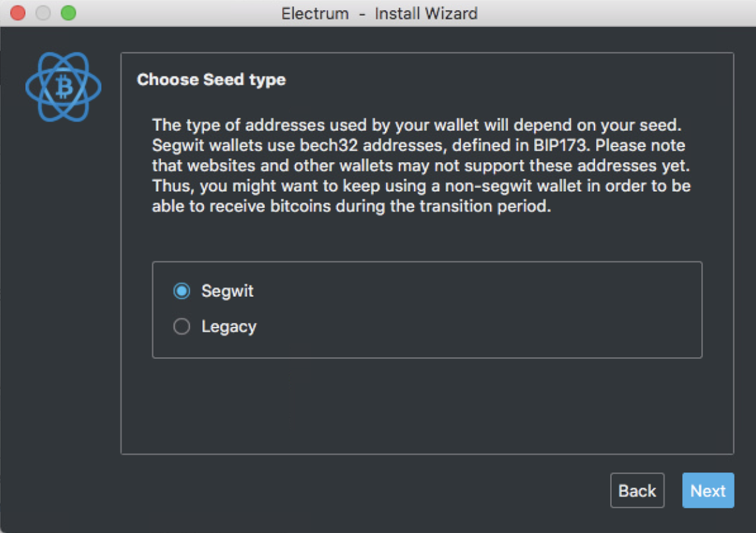Click the Electrum - Install Wizard title bar
This screenshot has height=533, width=756.
(x=379, y=13)
